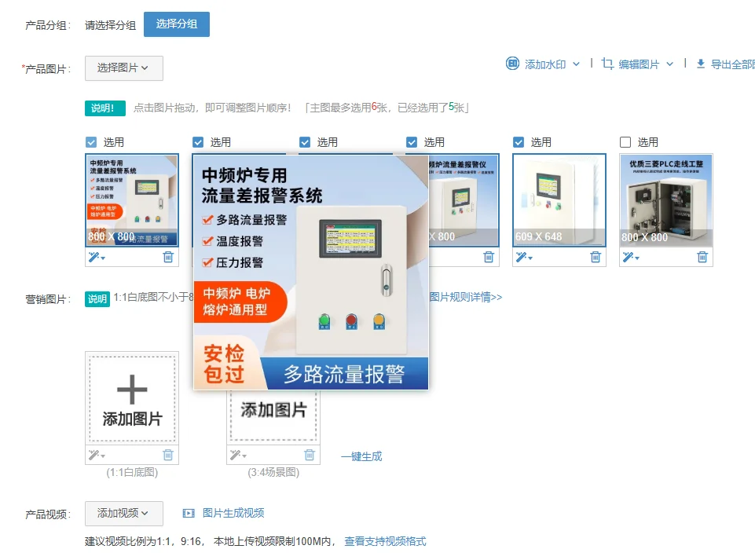The image size is (755, 560).
Task: Expand the 添加水印 chevron
Action: click(x=576, y=64)
